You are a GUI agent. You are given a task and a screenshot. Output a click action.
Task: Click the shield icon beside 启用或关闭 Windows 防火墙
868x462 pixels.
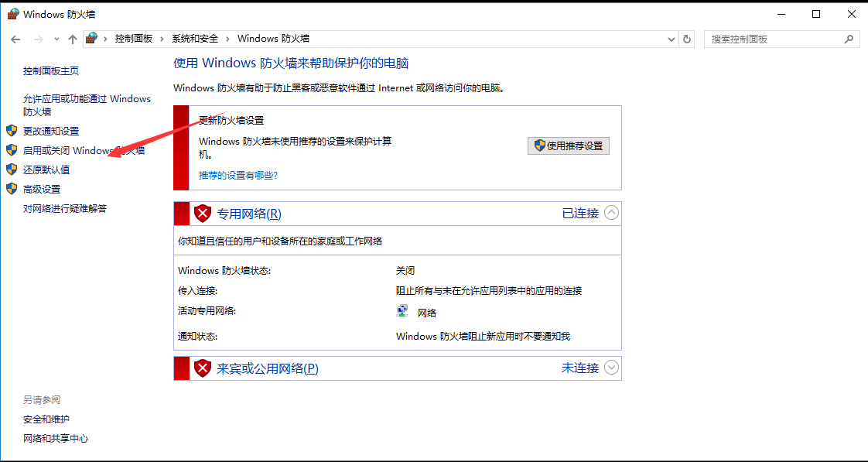coord(12,150)
